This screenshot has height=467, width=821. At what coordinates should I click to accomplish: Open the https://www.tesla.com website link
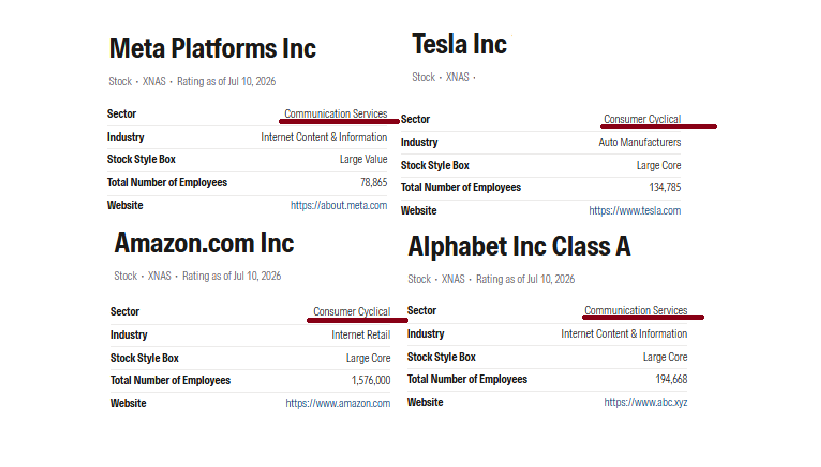click(x=635, y=211)
